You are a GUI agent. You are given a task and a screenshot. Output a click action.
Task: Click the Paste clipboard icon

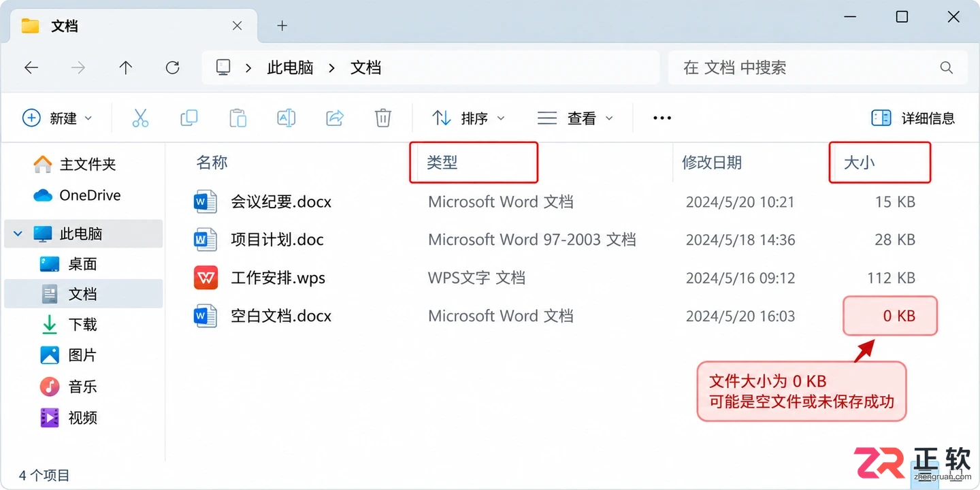pyautogui.click(x=238, y=118)
